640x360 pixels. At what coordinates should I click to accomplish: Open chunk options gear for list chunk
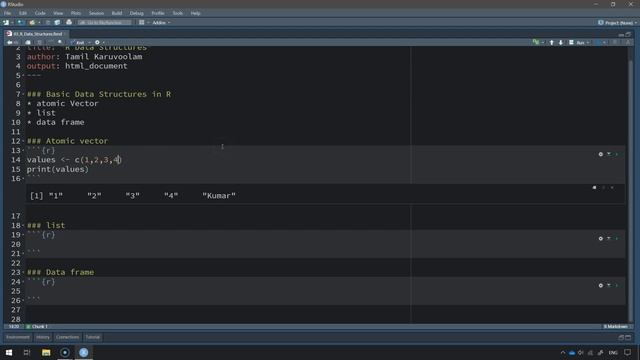(600, 238)
